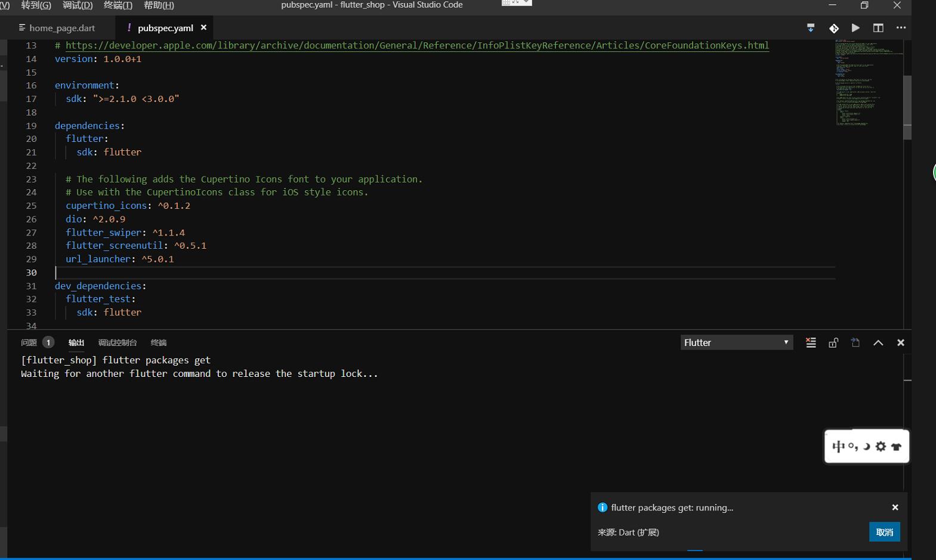The image size is (936, 560).
Task: Open IME settings gear icon
Action: tap(881, 446)
